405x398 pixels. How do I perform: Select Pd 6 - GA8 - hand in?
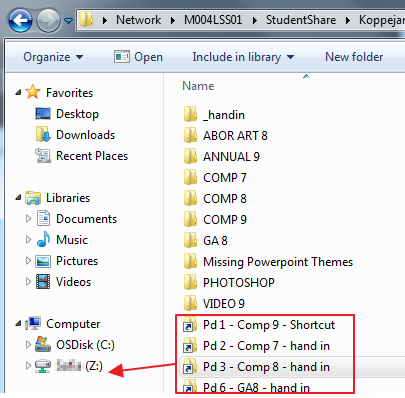point(257,388)
